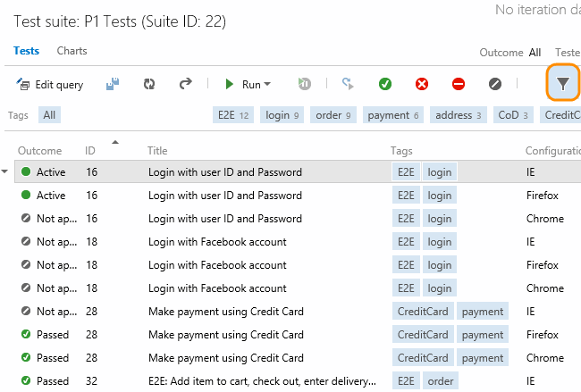Screen dimensions: 581x392
Task: Click the red fail test icon
Action: (422, 84)
